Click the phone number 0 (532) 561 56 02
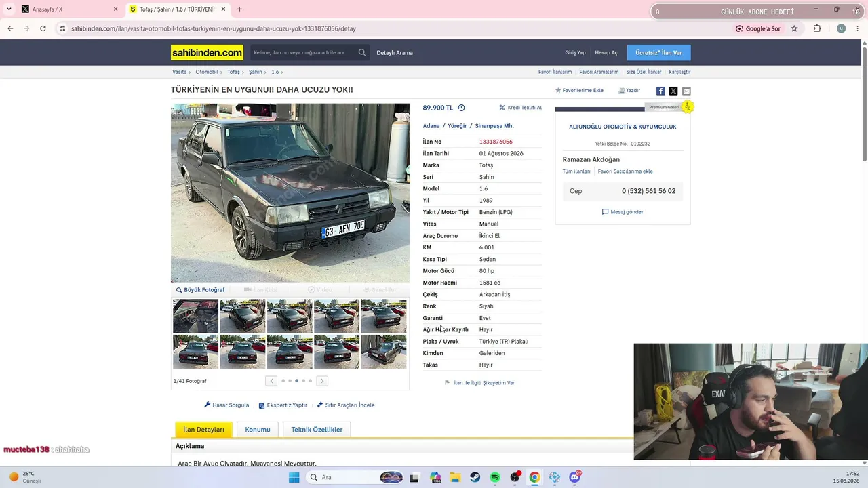This screenshot has width=868, height=488. (x=648, y=191)
